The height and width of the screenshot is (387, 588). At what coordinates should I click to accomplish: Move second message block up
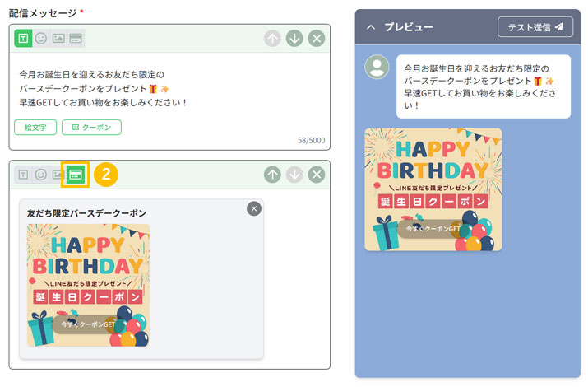click(272, 175)
